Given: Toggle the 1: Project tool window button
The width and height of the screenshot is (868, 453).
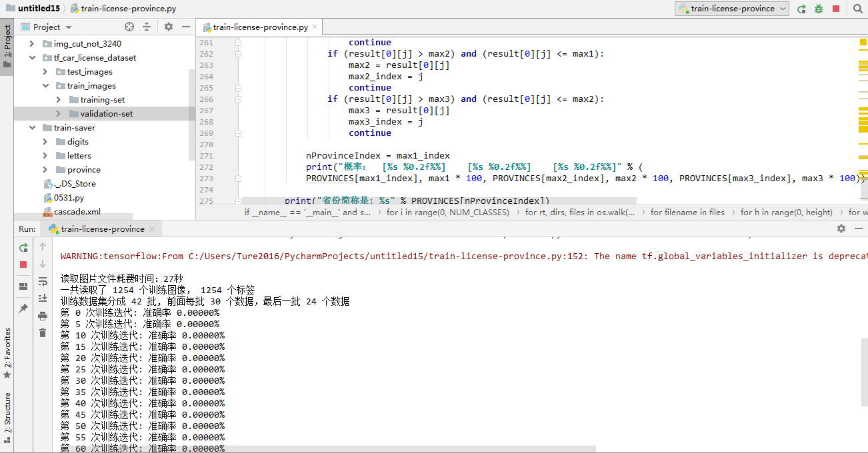Looking at the screenshot, I should click(7, 47).
